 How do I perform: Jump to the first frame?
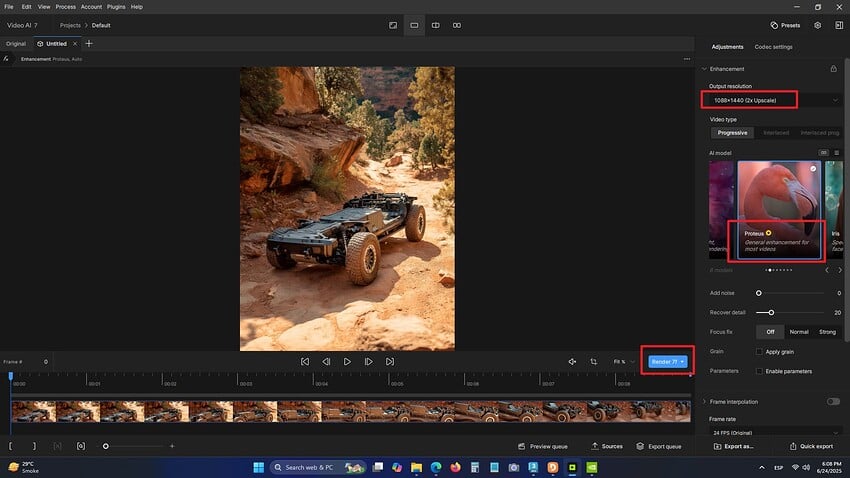tap(305, 361)
